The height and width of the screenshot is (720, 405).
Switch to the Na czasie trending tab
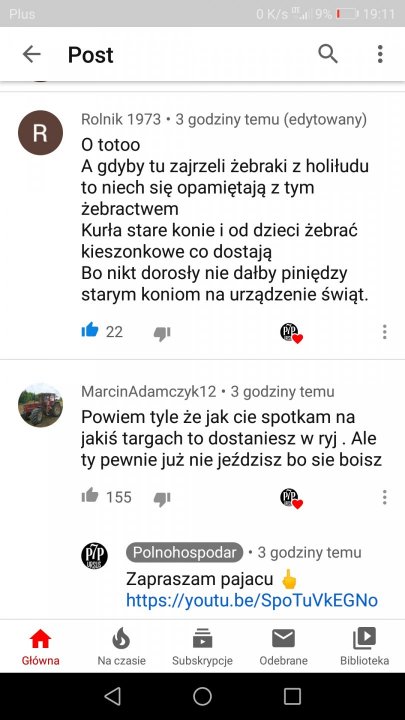121,647
